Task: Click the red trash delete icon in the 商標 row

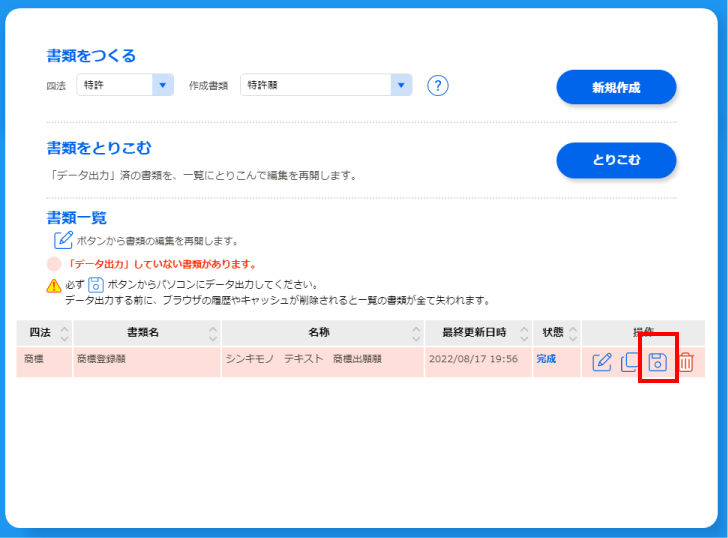Action: click(686, 362)
